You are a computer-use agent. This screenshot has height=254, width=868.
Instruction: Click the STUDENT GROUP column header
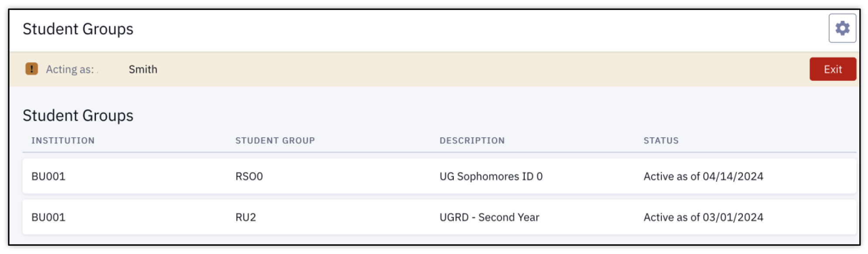275,141
